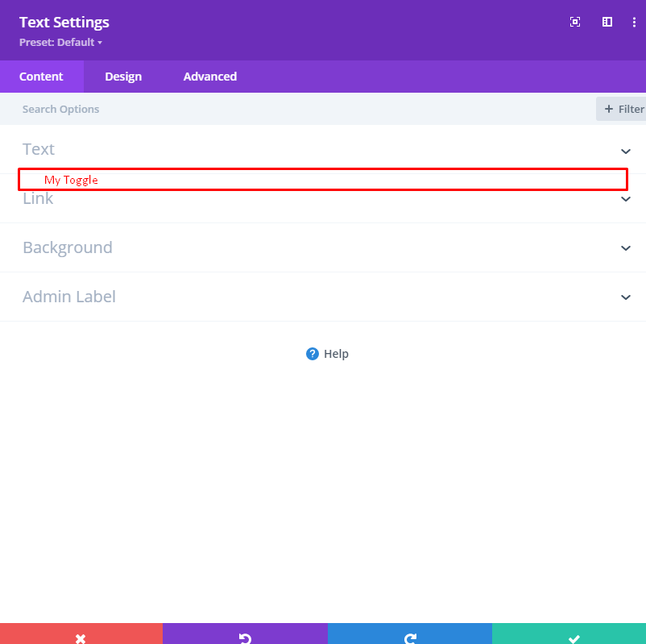The image size is (646, 644).
Task: Click the Help link
Action: pos(336,354)
